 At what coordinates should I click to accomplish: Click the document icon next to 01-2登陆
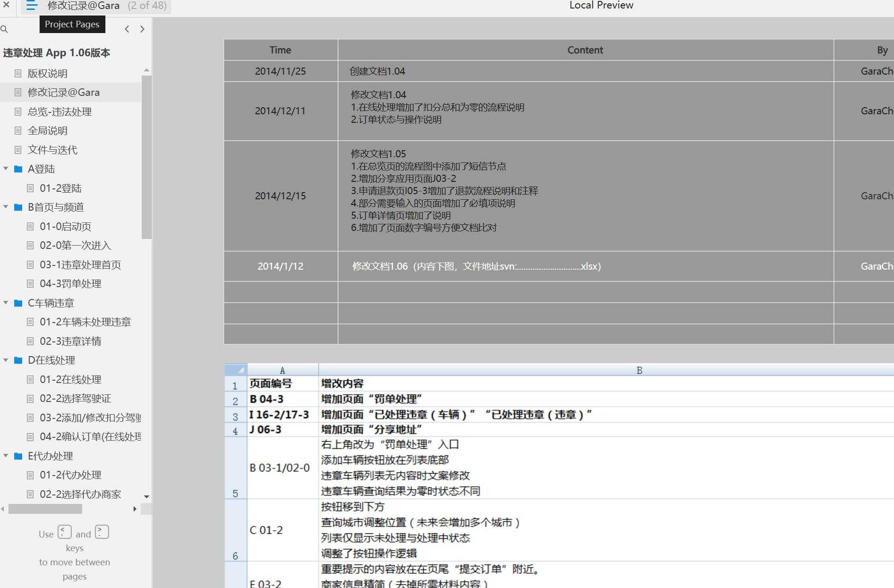30,188
